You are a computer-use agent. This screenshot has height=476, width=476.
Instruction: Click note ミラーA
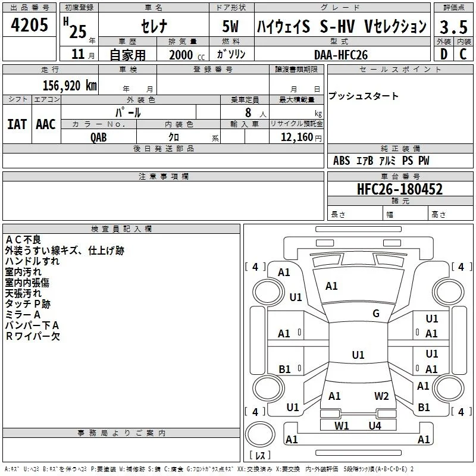point(23,315)
